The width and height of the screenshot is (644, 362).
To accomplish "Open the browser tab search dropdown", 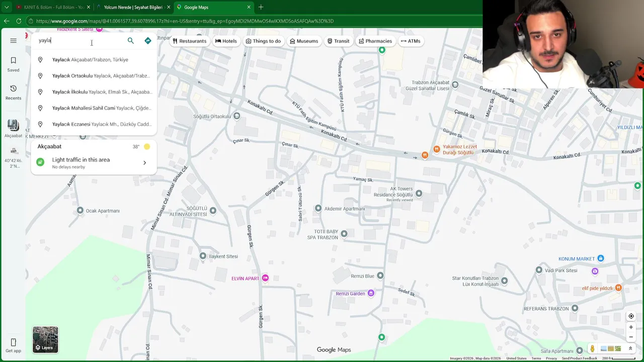I will click(x=7, y=7).
